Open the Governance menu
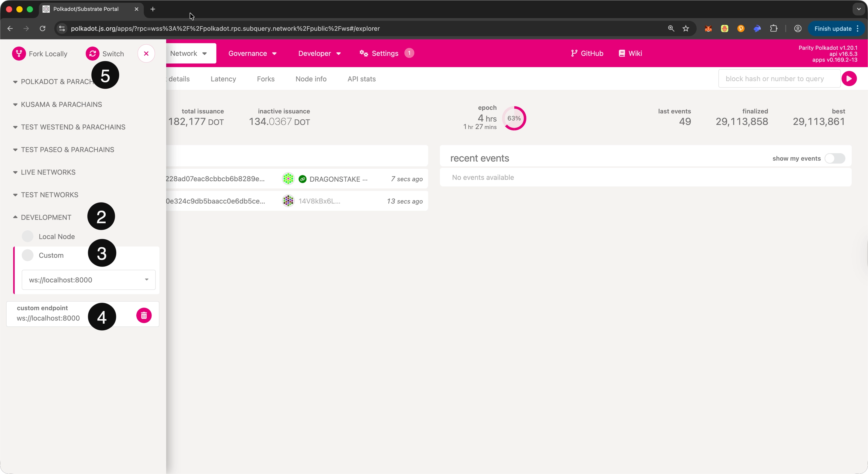Image resolution: width=868 pixels, height=474 pixels. (x=252, y=53)
